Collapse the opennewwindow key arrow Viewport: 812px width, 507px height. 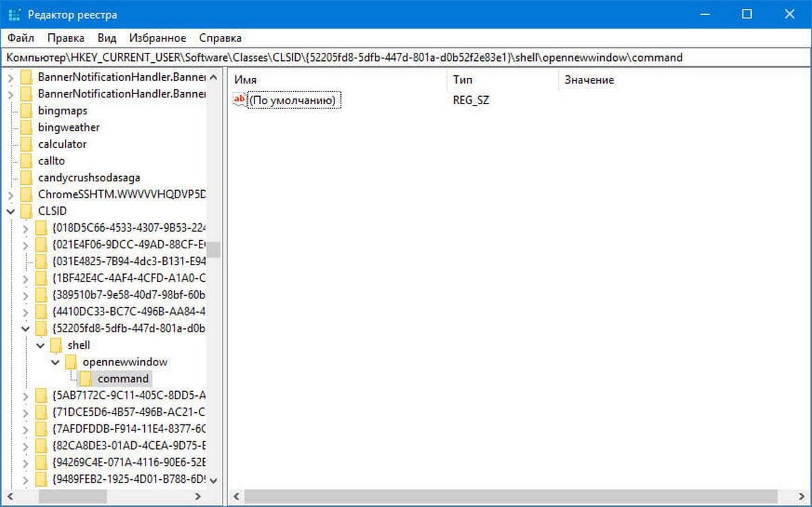55,362
